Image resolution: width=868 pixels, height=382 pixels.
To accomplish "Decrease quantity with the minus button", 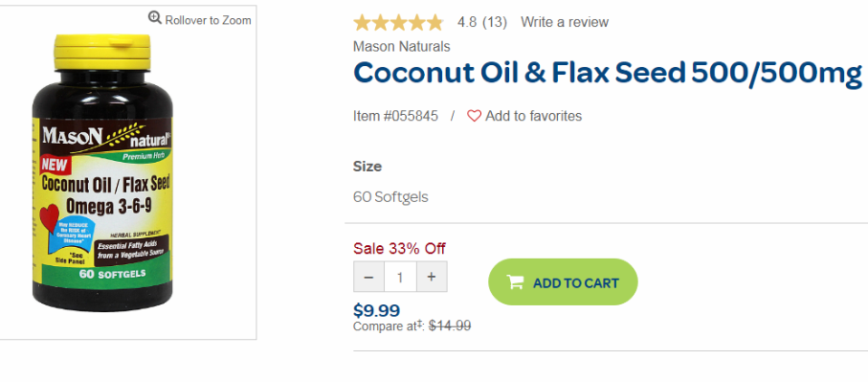I will 368,277.
